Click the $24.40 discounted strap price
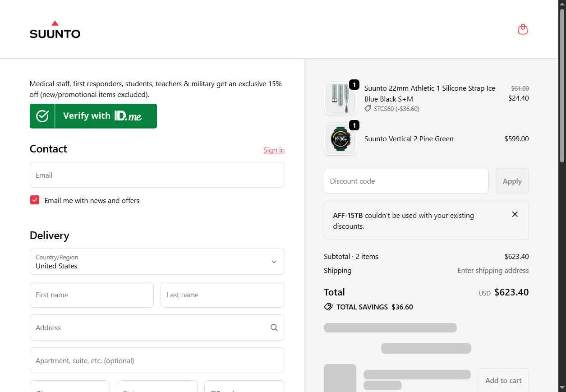The height and width of the screenshot is (392, 566). tap(519, 98)
